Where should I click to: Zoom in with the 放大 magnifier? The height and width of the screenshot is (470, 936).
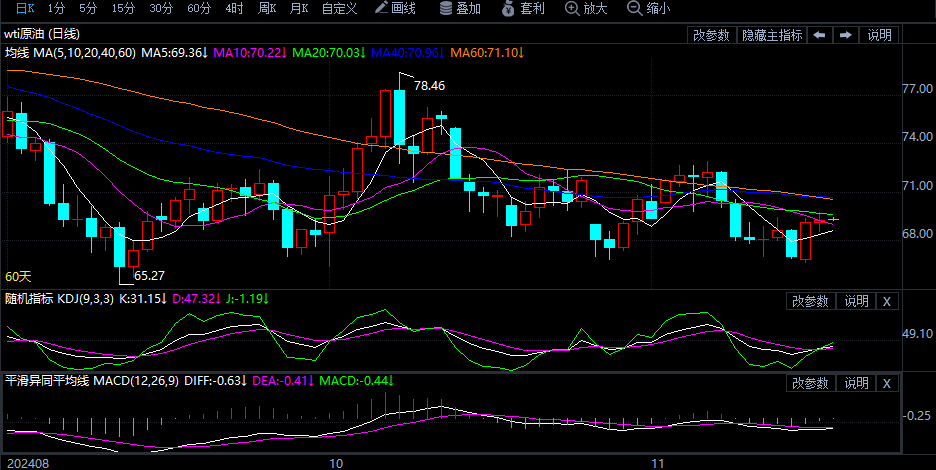(586, 9)
